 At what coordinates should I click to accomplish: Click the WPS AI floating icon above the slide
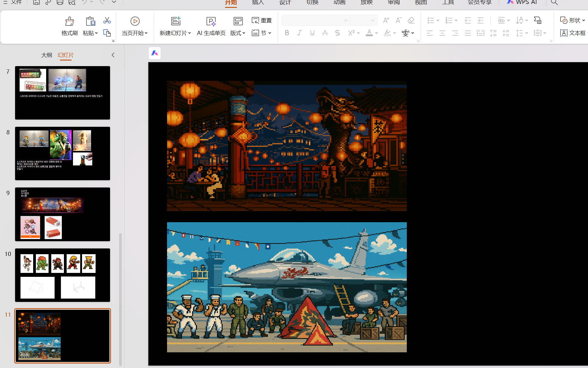tap(155, 53)
